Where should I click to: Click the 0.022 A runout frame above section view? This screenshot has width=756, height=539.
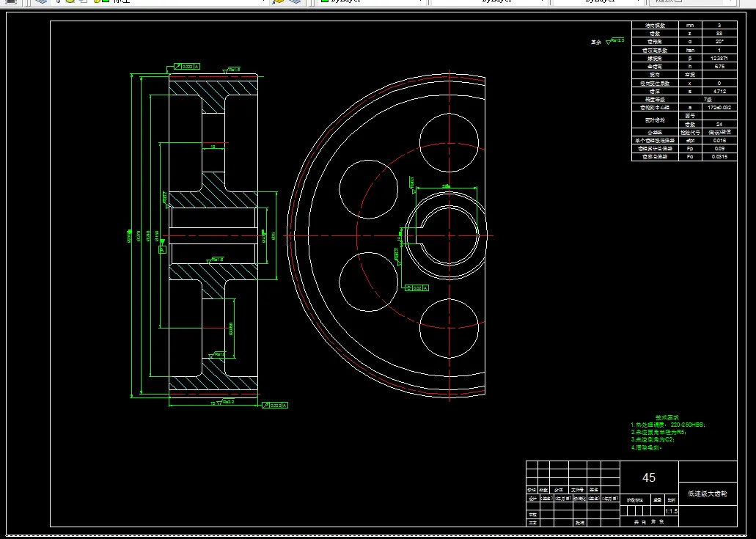(186, 67)
